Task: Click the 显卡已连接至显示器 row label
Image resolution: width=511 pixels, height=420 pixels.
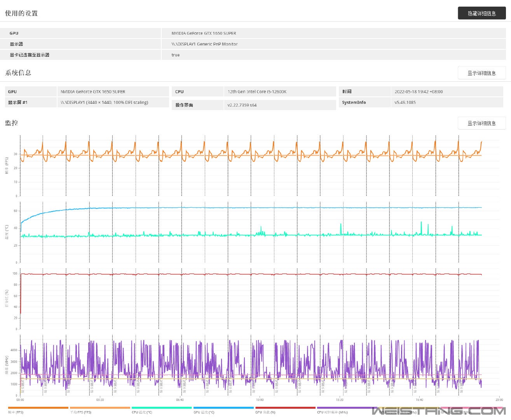Action: [30, 55]
